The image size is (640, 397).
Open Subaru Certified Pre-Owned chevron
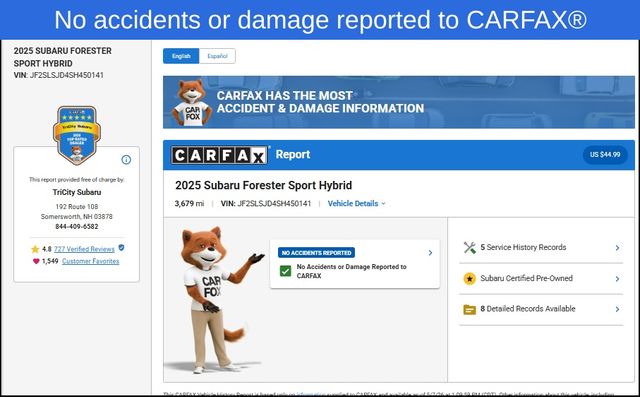coord(617,279)
